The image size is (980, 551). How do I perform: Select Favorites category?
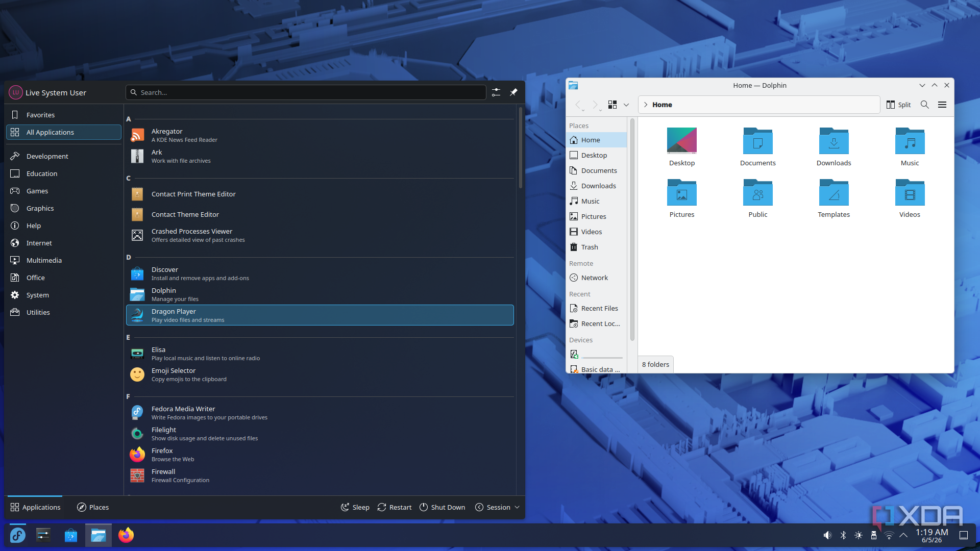click(64, 115)
